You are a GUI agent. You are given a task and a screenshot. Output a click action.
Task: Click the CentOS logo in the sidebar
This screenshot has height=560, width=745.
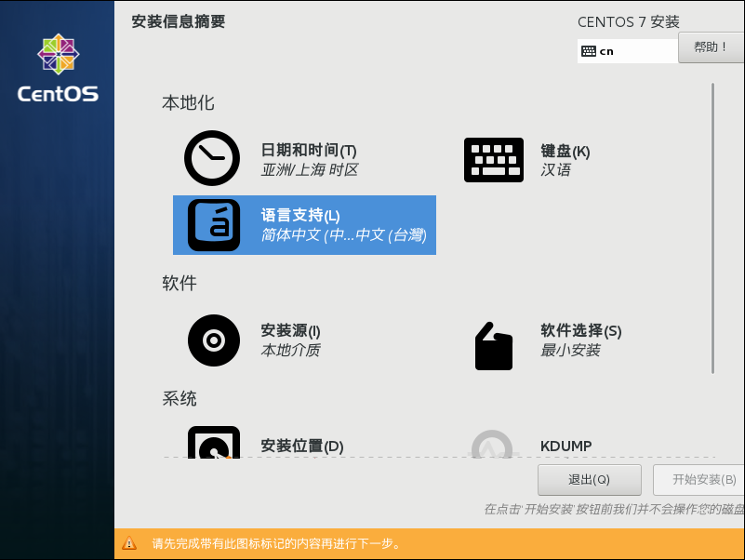coord(58,68)
